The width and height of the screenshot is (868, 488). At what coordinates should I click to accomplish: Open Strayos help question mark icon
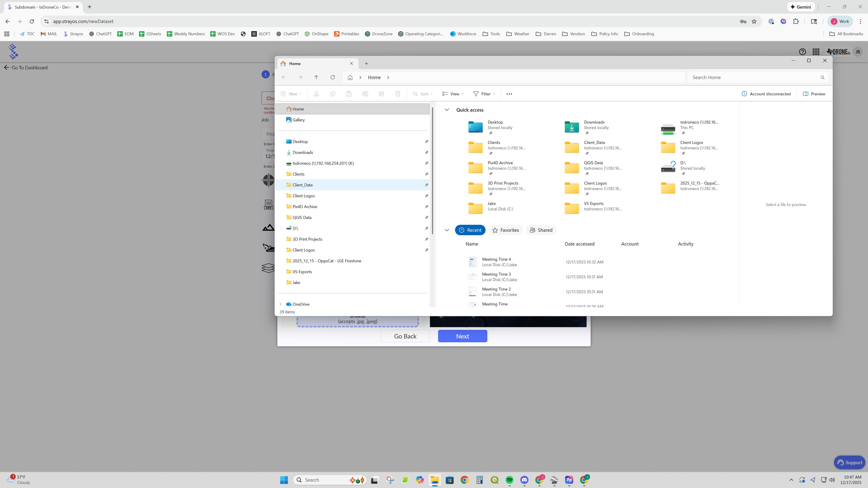(802, 52)
